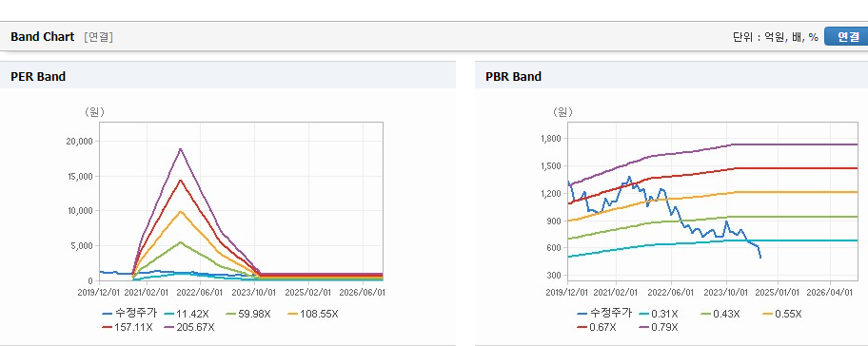
Task: Click the 600 y-axis label in PBR chart
Action: (554, 248)
